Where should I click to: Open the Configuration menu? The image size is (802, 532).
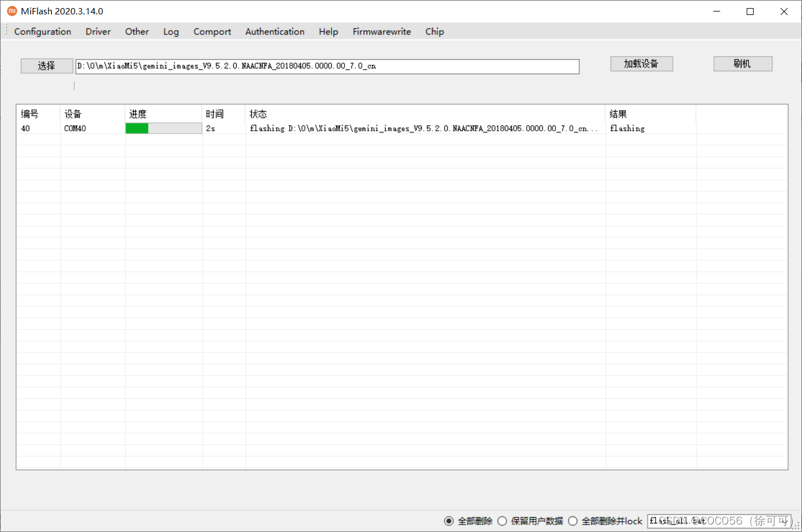pyautogui.click(x=43, y=32)
